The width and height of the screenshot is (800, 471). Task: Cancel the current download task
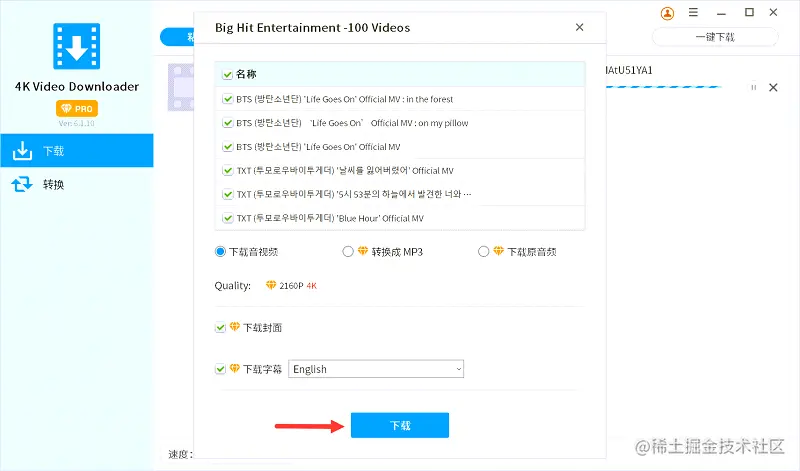click(x=773, y=87)
